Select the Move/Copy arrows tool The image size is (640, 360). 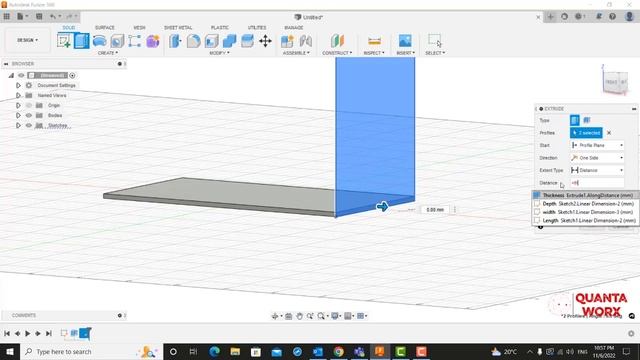[265, 41]
